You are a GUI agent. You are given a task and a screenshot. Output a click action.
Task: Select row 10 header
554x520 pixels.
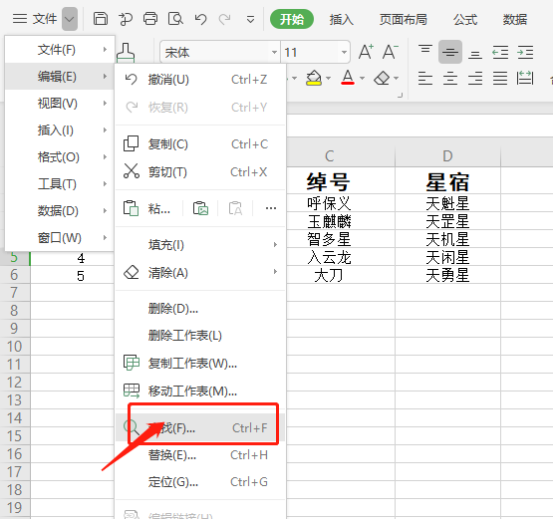[15, 346]
